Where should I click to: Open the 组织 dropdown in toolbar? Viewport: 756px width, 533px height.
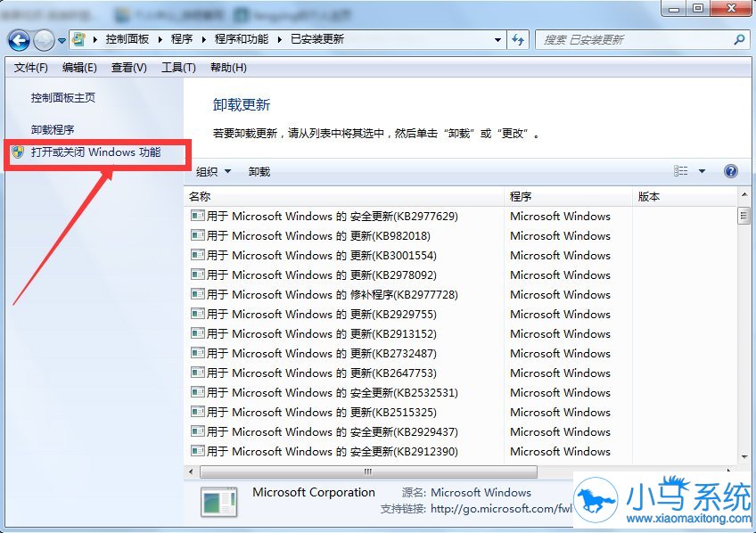pyautogui.click(x=214, y=171)
